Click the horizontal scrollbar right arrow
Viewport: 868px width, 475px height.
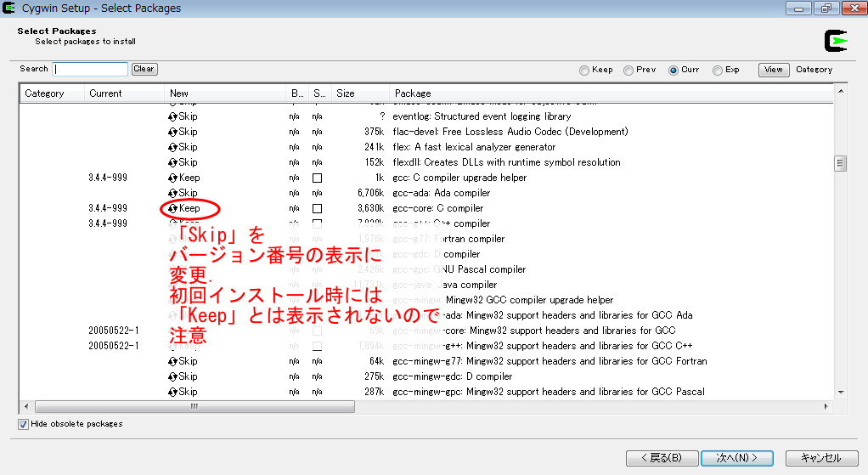[x=826, y=407]
